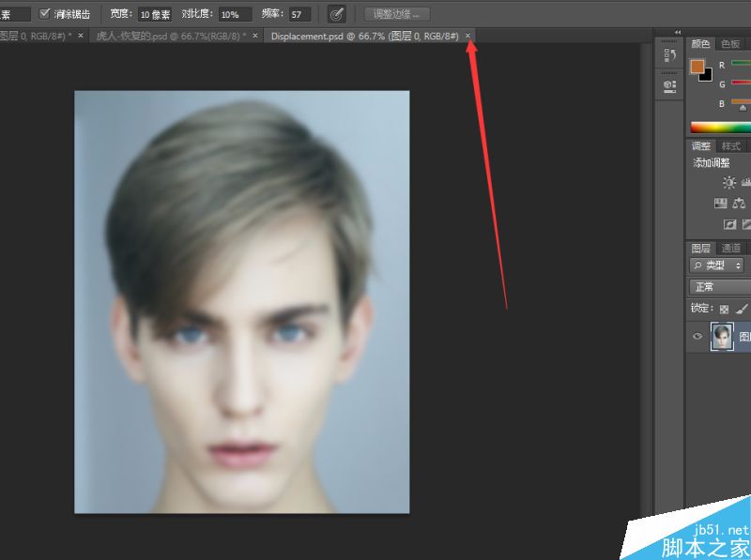Toggle the anti-alias checkbox (消除锯齿)
The height and width of the screenshot is (560, 751).
[x=44, y=13]
